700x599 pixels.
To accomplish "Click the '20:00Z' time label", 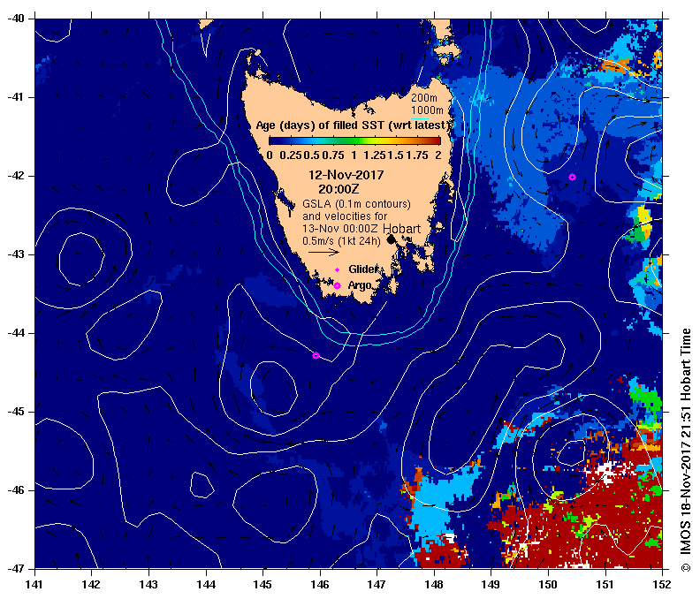I will (x=339, y=189).
